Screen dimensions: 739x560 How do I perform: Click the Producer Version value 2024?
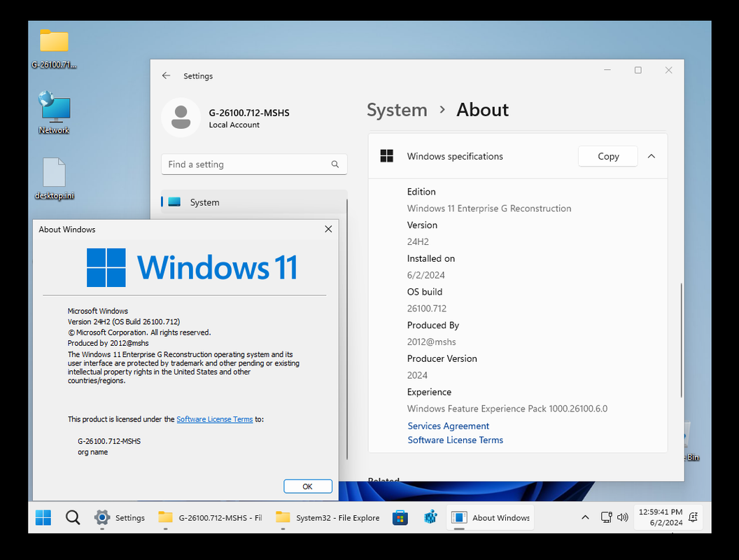pyautogui.click(x=417, y=375)
